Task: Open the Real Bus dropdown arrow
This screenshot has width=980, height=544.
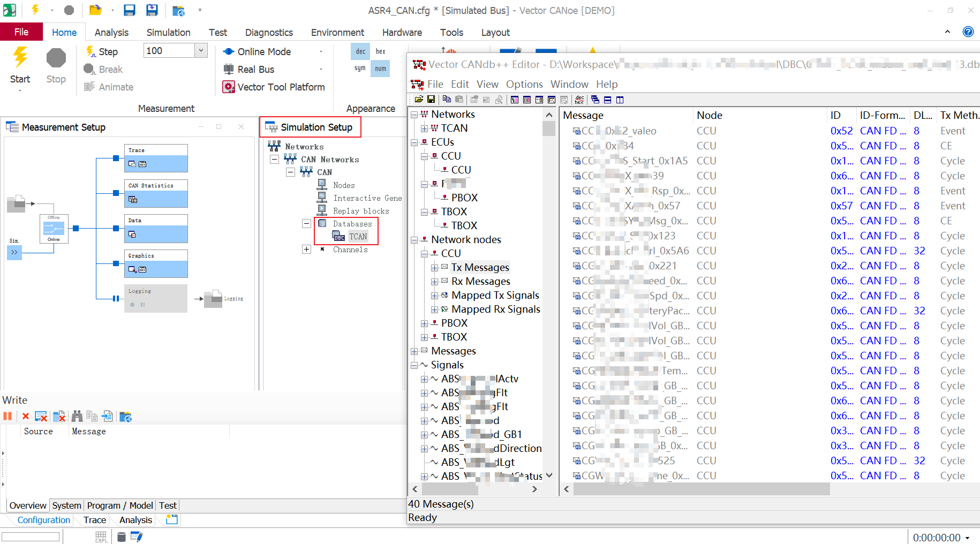Action: pyautogui.click(x=321, y=69)
